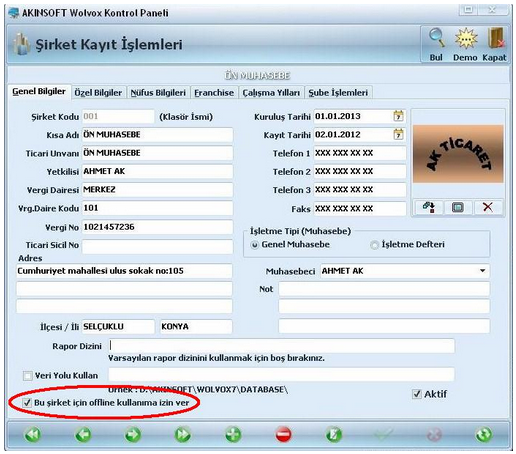The width and height of the screenshot is (516, 454).
Task: Go to previous record green arrow
Action: [83, 435]
